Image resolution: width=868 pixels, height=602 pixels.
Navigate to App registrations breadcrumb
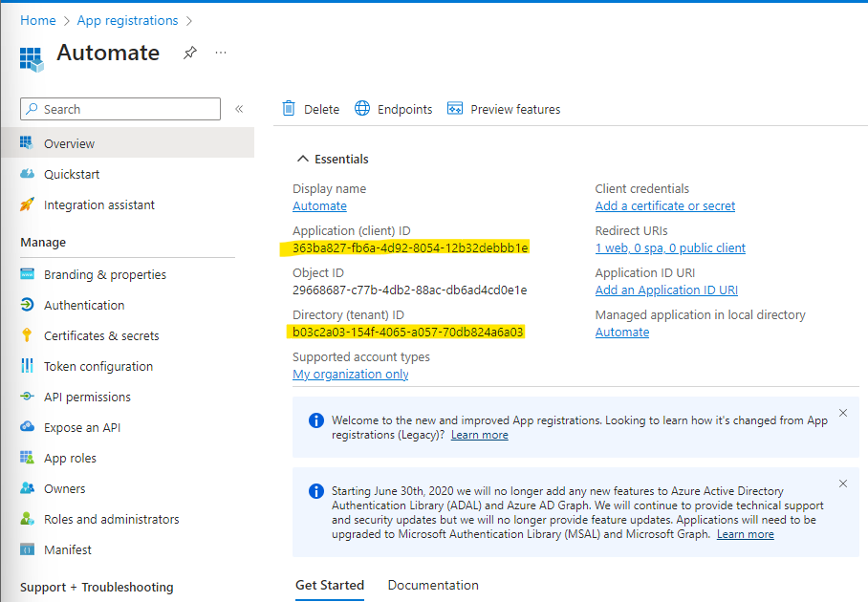127,20
